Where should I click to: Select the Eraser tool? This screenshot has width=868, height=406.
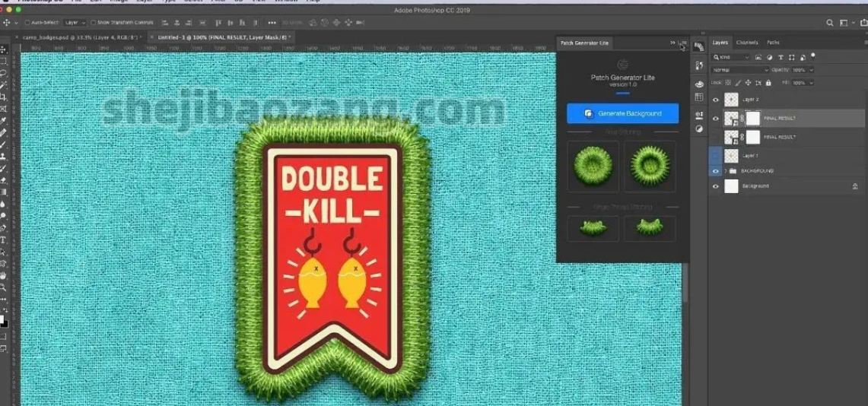point(3,179)
